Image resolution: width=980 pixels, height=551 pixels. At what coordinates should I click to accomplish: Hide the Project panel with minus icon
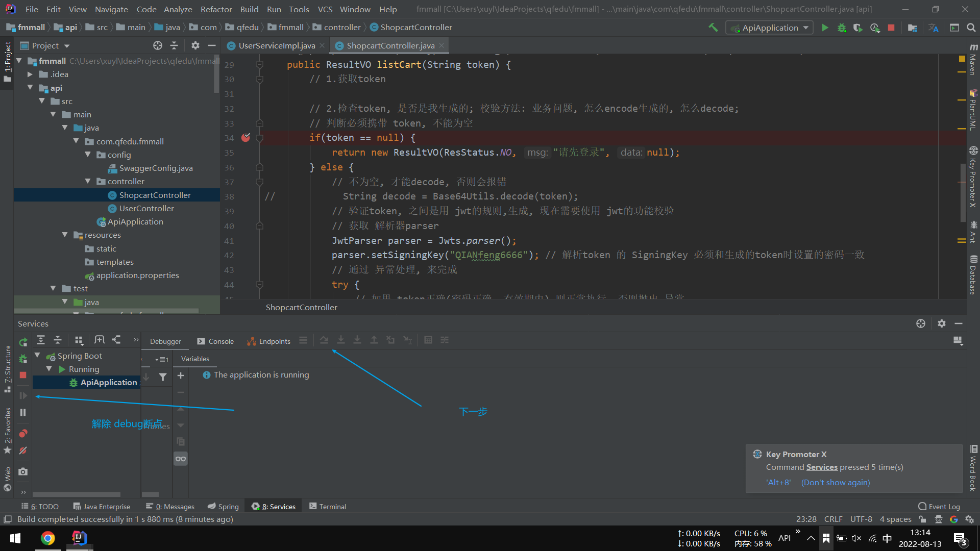212,45
